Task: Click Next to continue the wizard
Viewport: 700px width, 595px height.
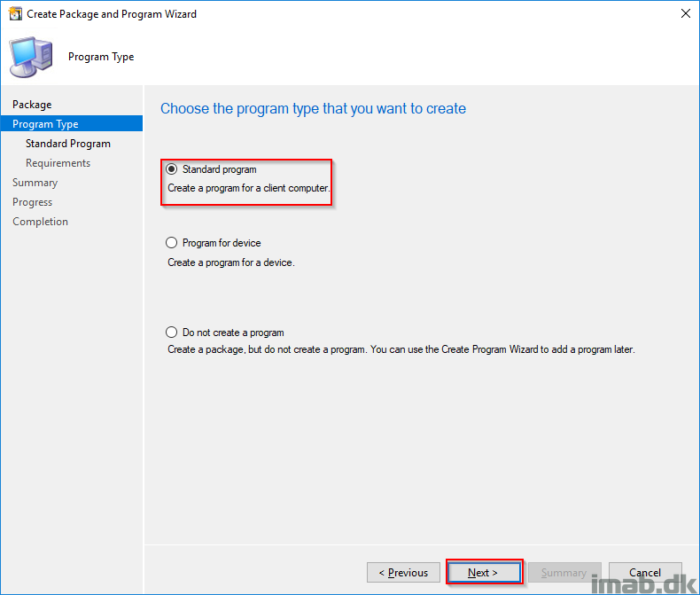Action: (x=485, y=573)
